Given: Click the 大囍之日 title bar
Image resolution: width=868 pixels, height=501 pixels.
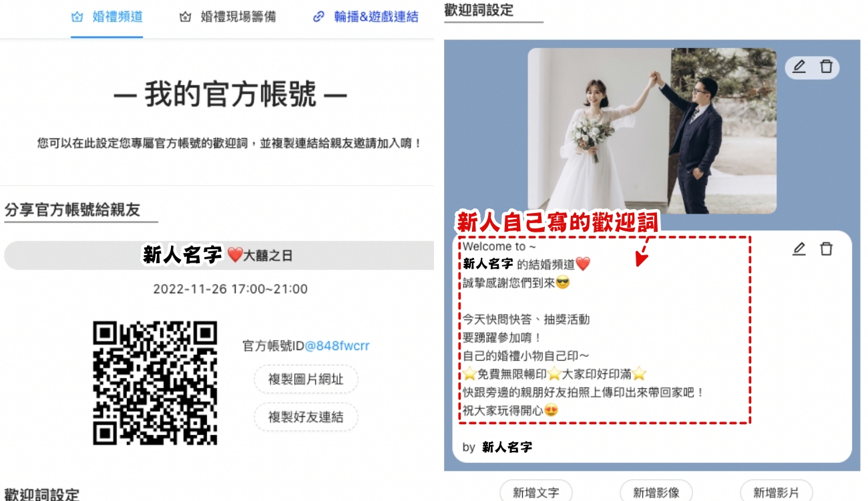Looking at the screenshot, I should click(219, 256).
